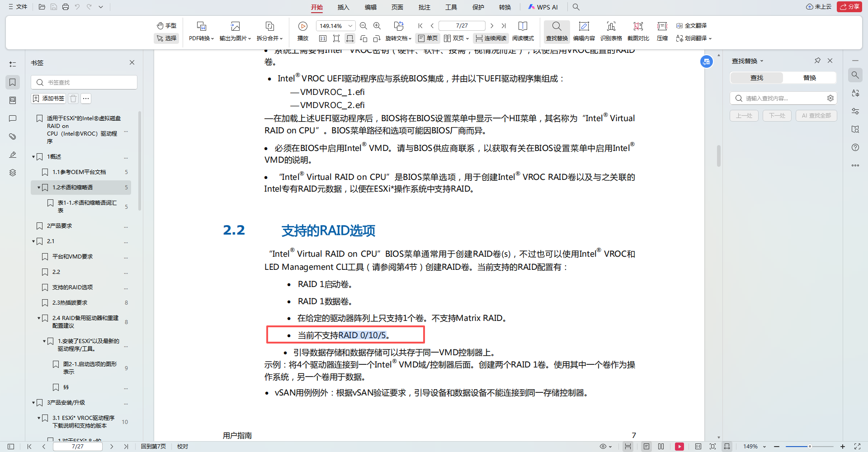The width and height of the screenshot is (868, 452).
Task: Open the layers icon in the left sidebar
Action: tap(13, 173)
